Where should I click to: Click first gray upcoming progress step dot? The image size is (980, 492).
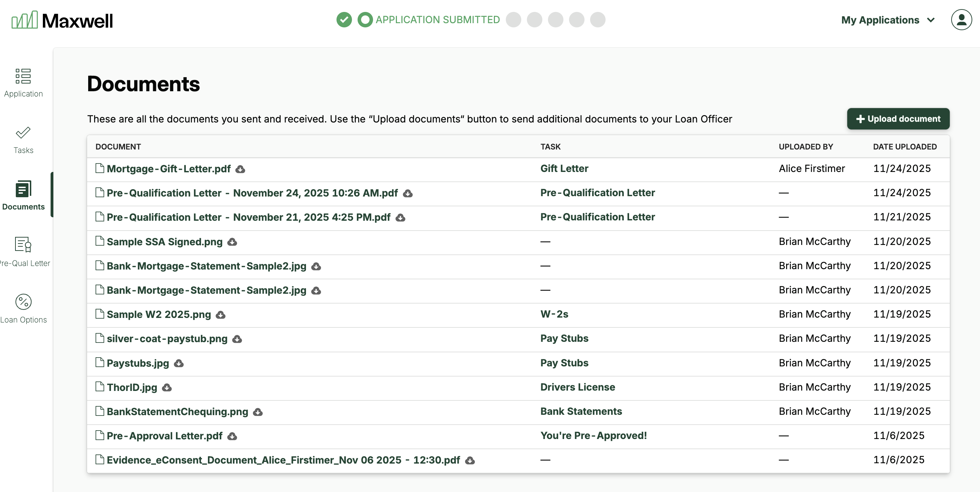coord(513,20)
